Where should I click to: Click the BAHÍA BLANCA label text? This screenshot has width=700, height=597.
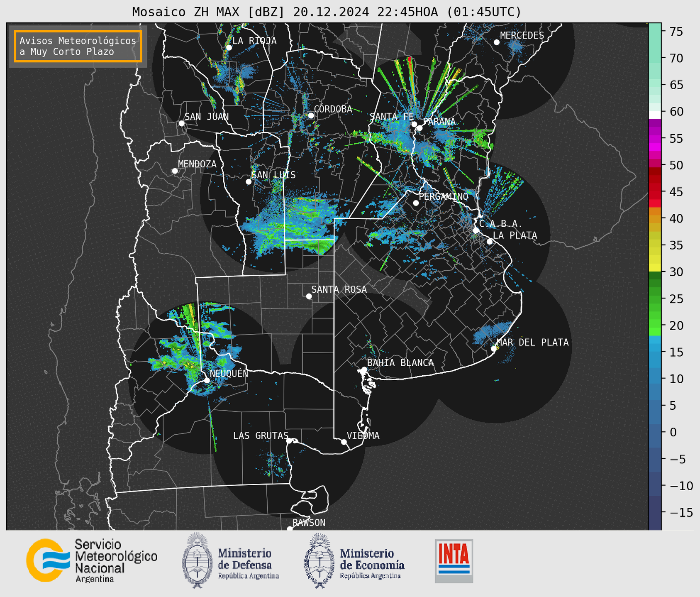(x=400, y=363)
